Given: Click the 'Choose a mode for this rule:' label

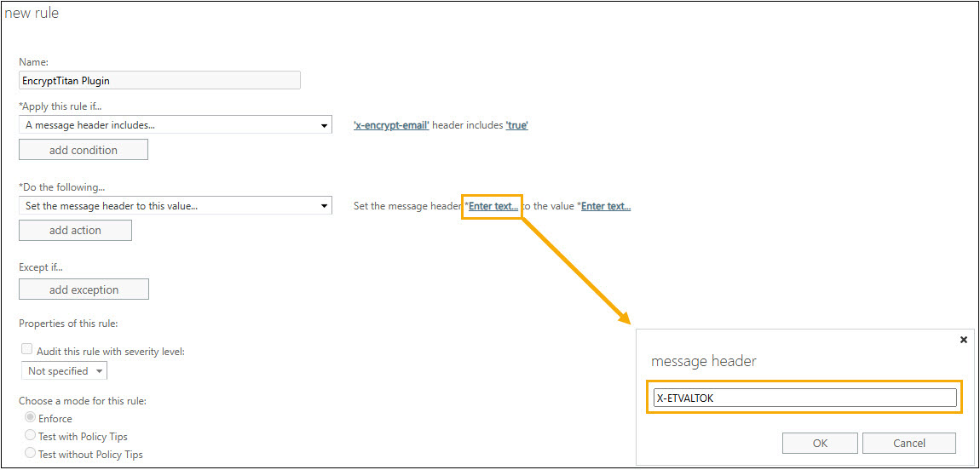Looking at the screenshot, I should coord(84,401).
